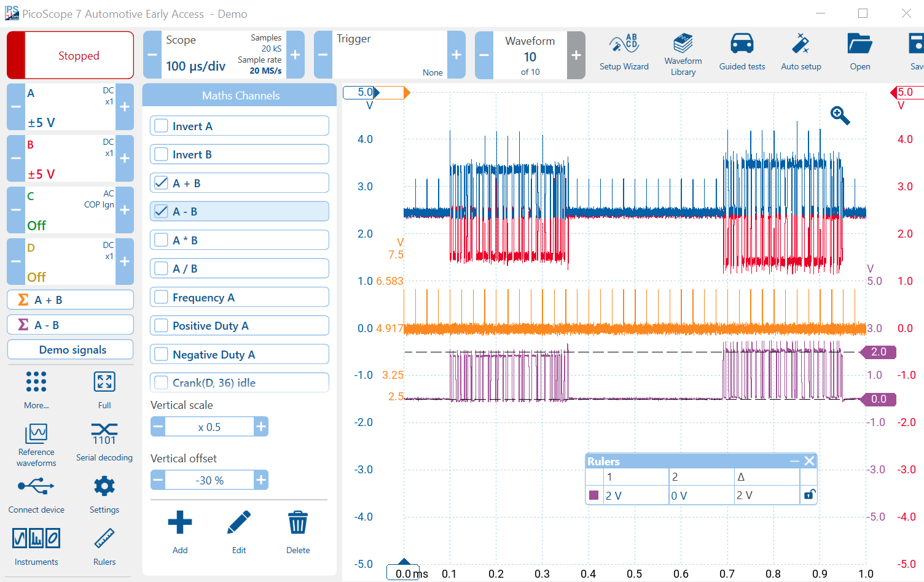Viewport: 924px width, 582px height.
Task: Open the Trigger settings panel
Action: pos(390,55)
